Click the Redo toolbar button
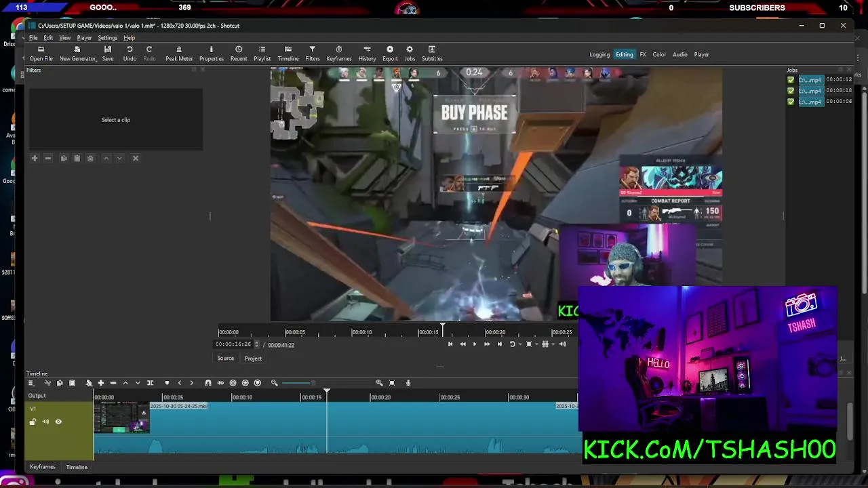The image size is (868, 488). tap(149, 54)
